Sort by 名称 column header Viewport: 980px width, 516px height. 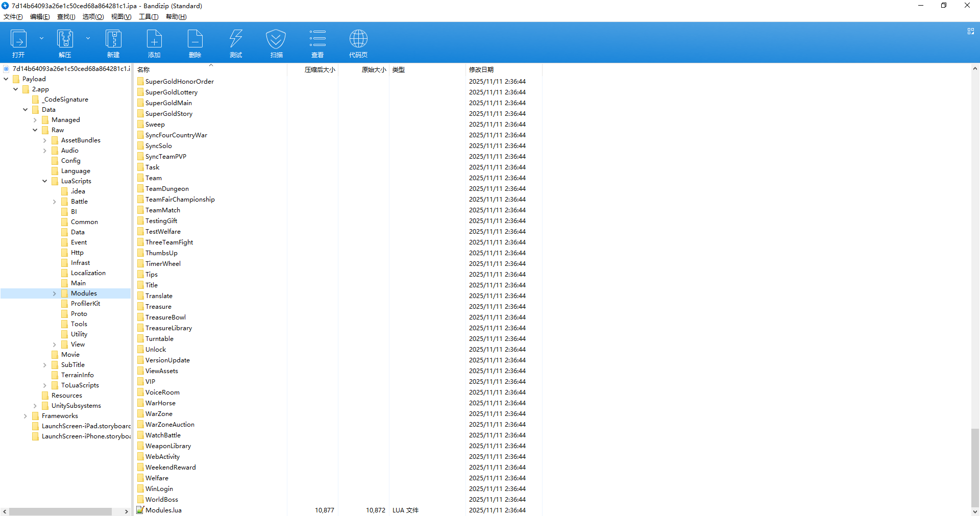(144, 69)
